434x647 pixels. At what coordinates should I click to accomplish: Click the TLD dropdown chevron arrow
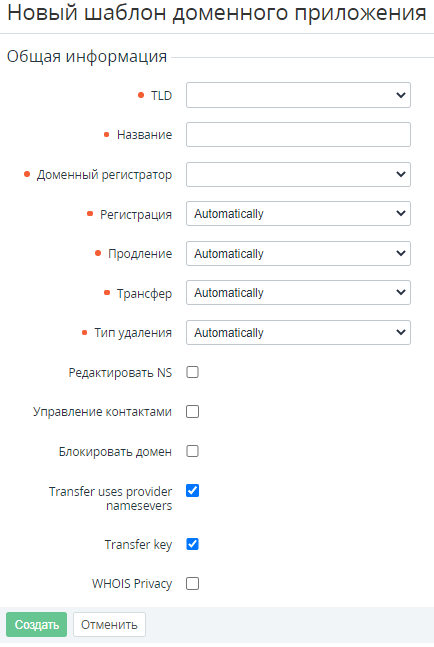pos(401,95)
